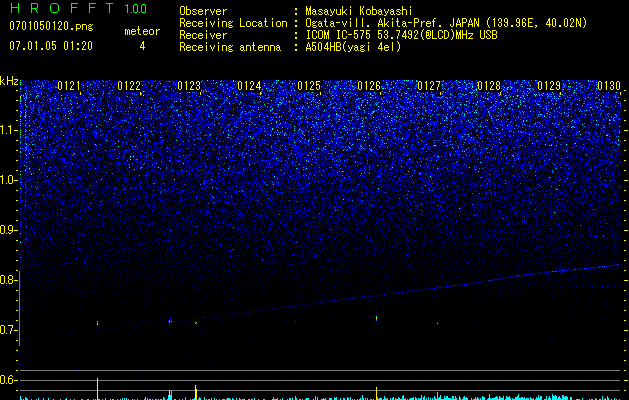Click the HROFFT 1.0.0 title text
Image resolution: width=629 pixels, height=400 pixels.
pos(78,8)
